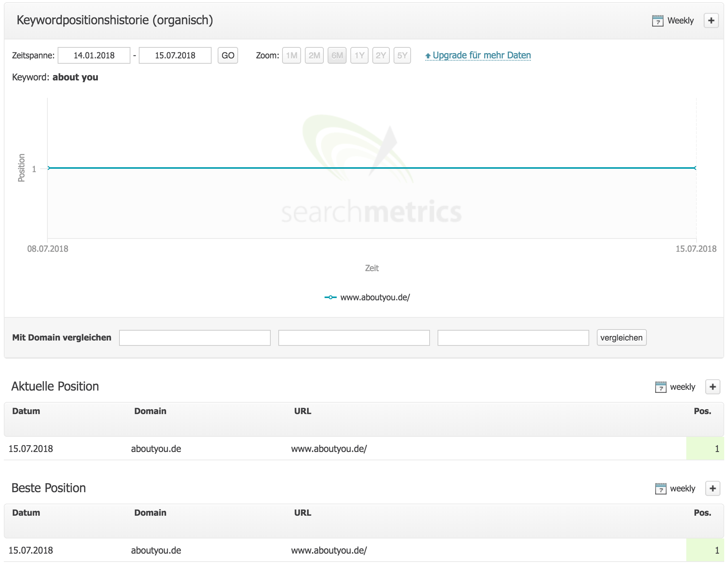Select the 1M zoom option
This screenshot has height=565, width=728.
click(292, 55)
